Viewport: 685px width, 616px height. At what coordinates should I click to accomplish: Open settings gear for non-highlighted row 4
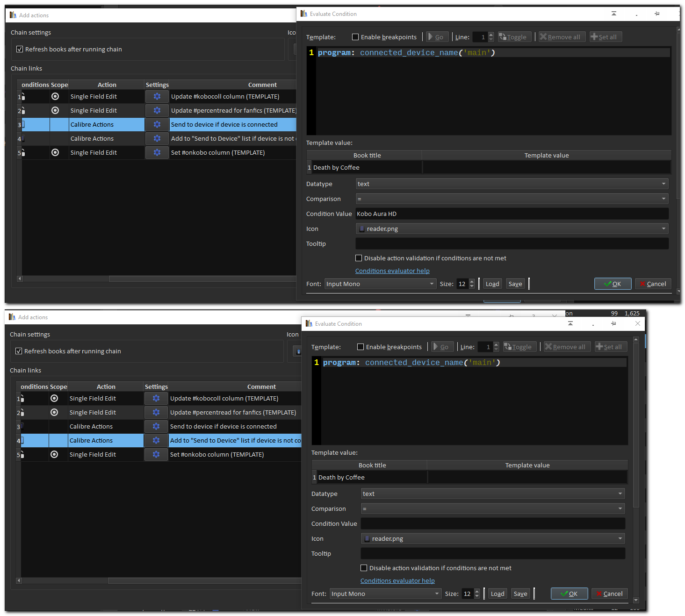click(157, 138)
